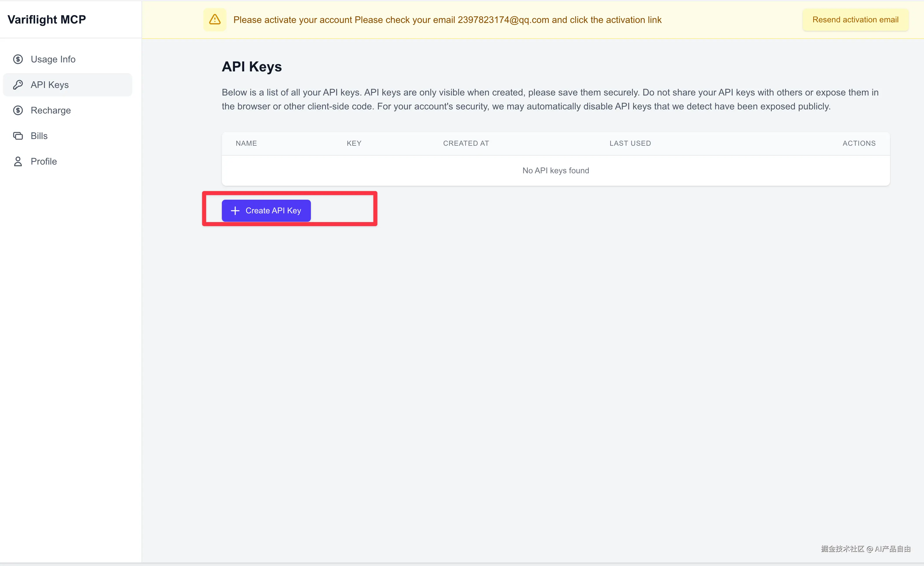Go to the Recharge section
The image size is (924, 566).
pyautogui.click(x=51, y=110)
